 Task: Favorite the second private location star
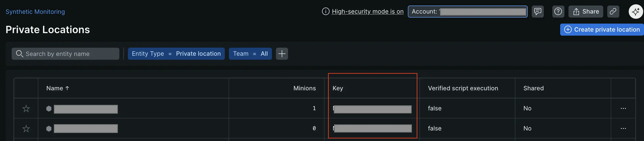click(26, 129)
